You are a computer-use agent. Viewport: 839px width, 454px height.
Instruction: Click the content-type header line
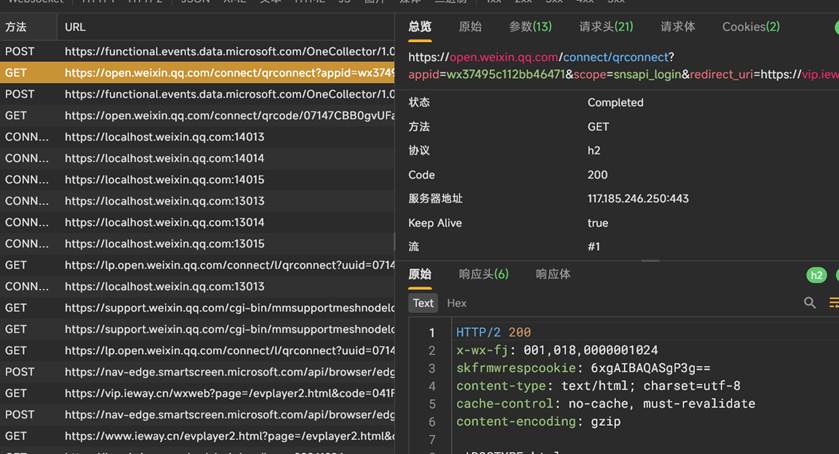(x=598, y=386)
